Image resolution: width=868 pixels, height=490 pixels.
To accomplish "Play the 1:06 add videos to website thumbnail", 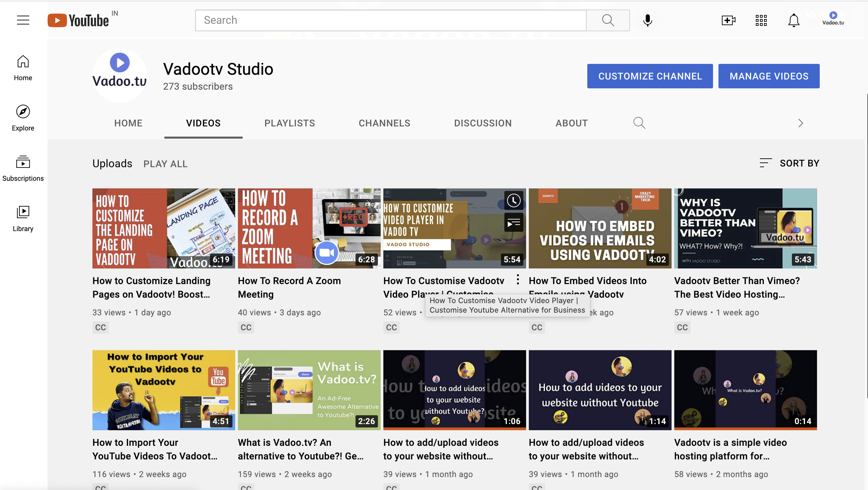I will [455, 390].
